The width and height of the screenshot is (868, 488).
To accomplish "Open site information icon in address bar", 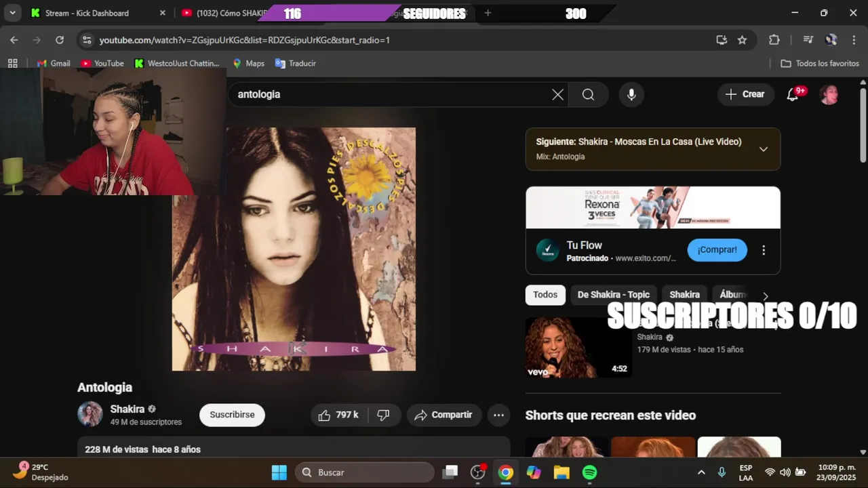I will click(87, 40).
